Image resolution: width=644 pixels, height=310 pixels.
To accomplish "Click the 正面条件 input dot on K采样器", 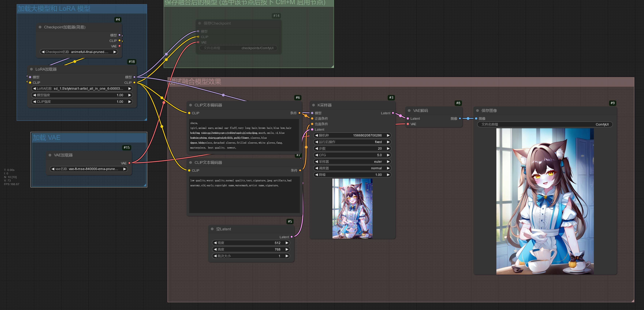I will (312, 118).
